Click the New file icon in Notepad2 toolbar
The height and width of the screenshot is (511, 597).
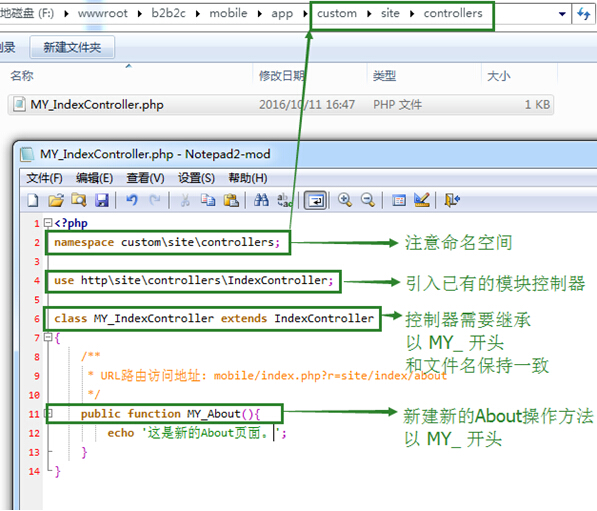pyautogui.click(x=33, y=200)
